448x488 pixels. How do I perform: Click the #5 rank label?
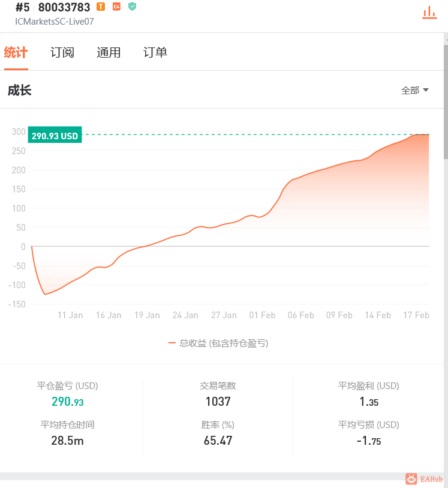[22, 7]
